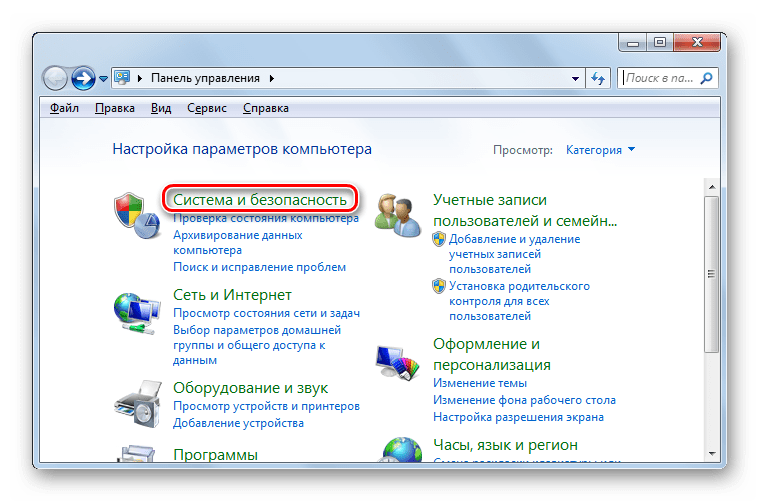Click the vertical scrollbar thumb
The height and width of the screenshot is (502, 760).
712,274
